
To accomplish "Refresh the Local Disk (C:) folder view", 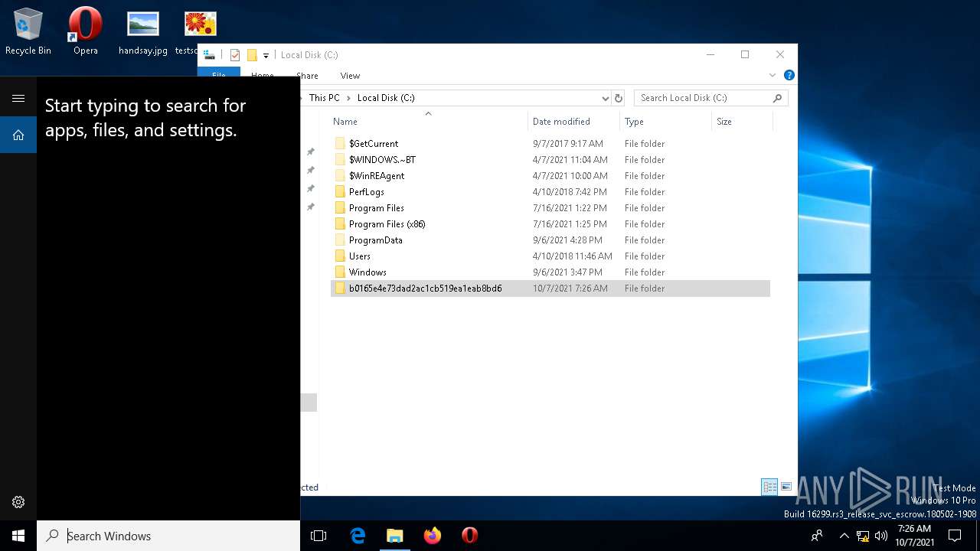I will [619, 98].
